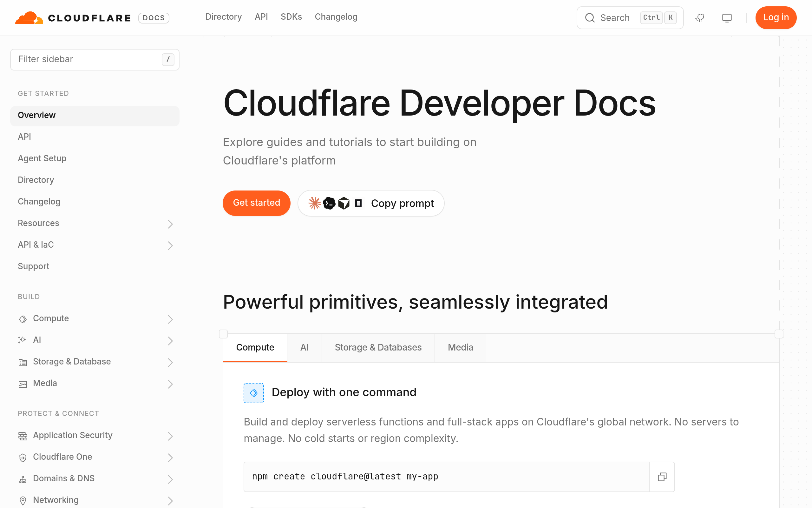Expand the Application Security chevron

(170, 436)
